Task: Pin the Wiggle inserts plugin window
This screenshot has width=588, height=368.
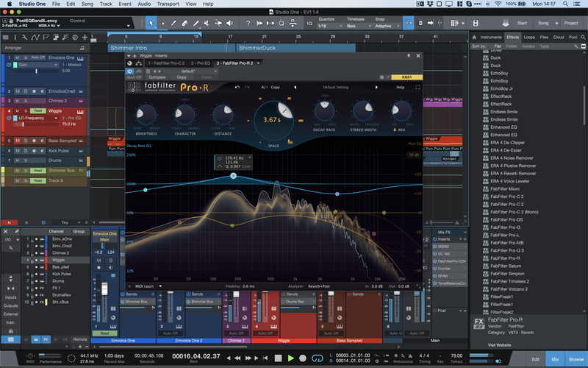Action: click(x=409, y=56)
